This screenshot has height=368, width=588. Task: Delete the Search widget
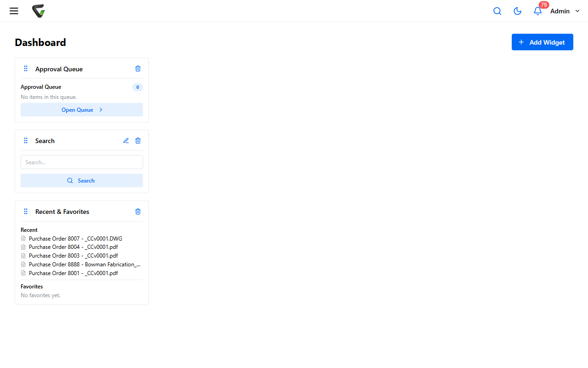pos(138,140)
